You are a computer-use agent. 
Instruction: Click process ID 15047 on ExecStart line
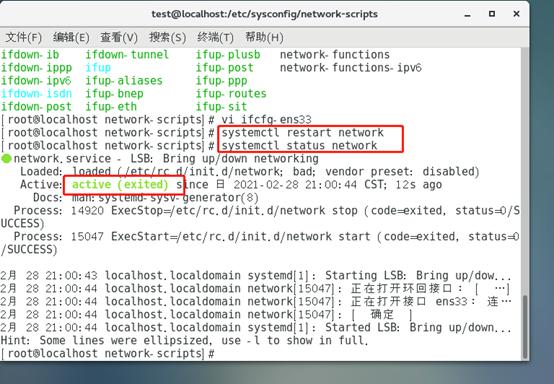pyautogui.click(x=87, y=237)
